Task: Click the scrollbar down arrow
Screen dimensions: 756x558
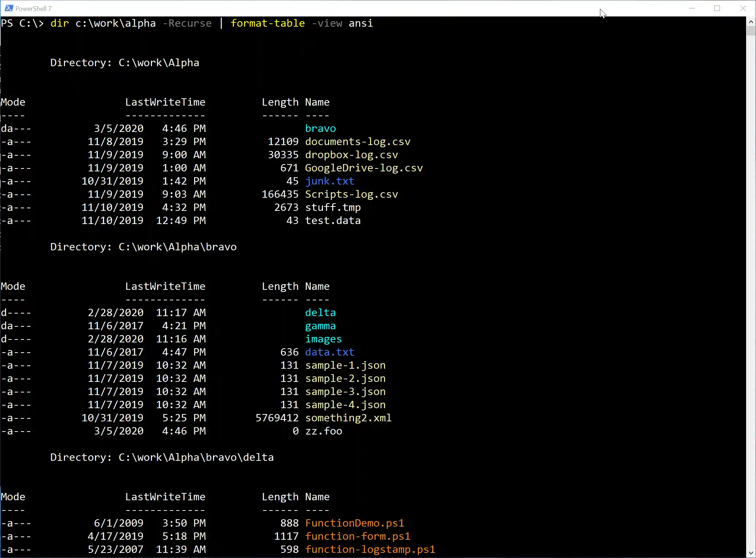Action: pyautogui.click(x=751, y=553)
